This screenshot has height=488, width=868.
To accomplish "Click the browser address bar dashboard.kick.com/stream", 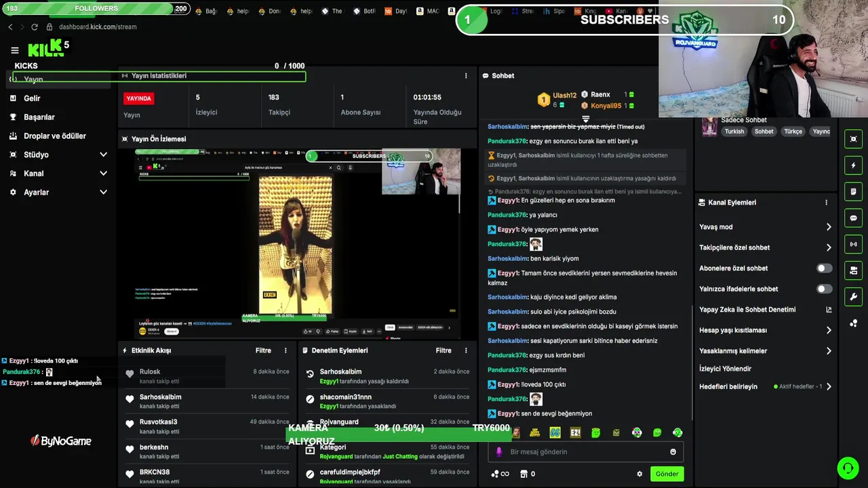I will 98,26.
